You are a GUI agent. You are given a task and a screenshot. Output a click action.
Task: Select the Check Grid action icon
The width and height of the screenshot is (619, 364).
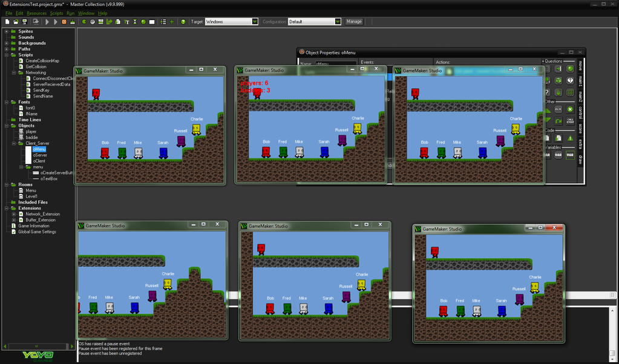(570, 93)
